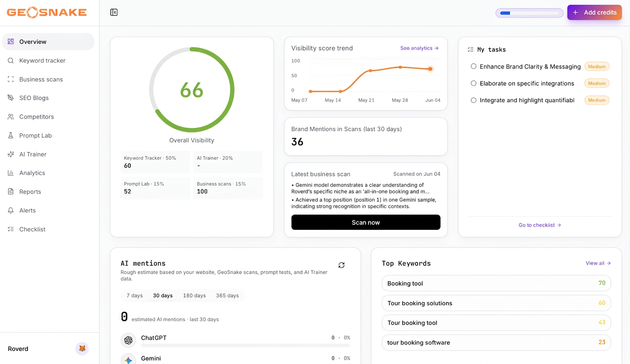
Task: Click the fox avatar next to Roverd
Action: click(82, 349)
